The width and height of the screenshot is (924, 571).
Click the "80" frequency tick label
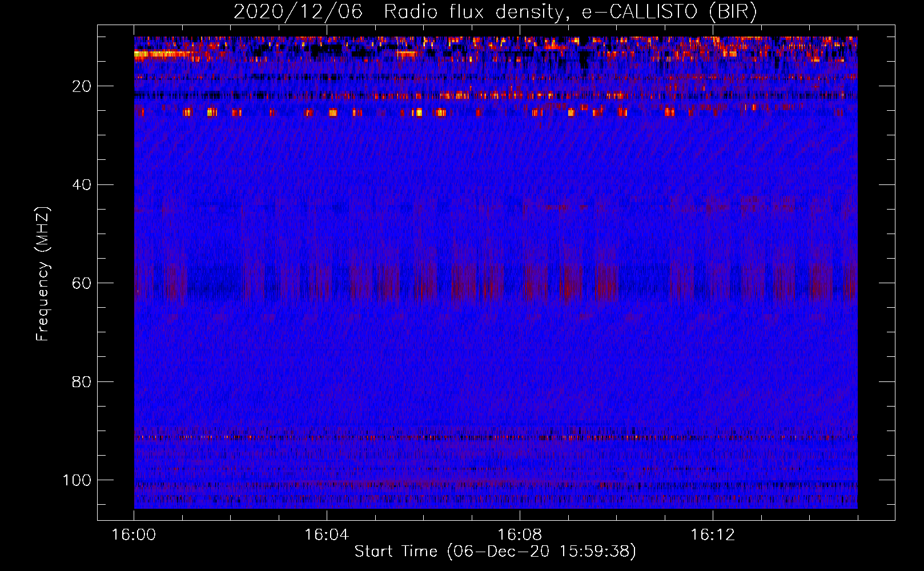(82, 381)
